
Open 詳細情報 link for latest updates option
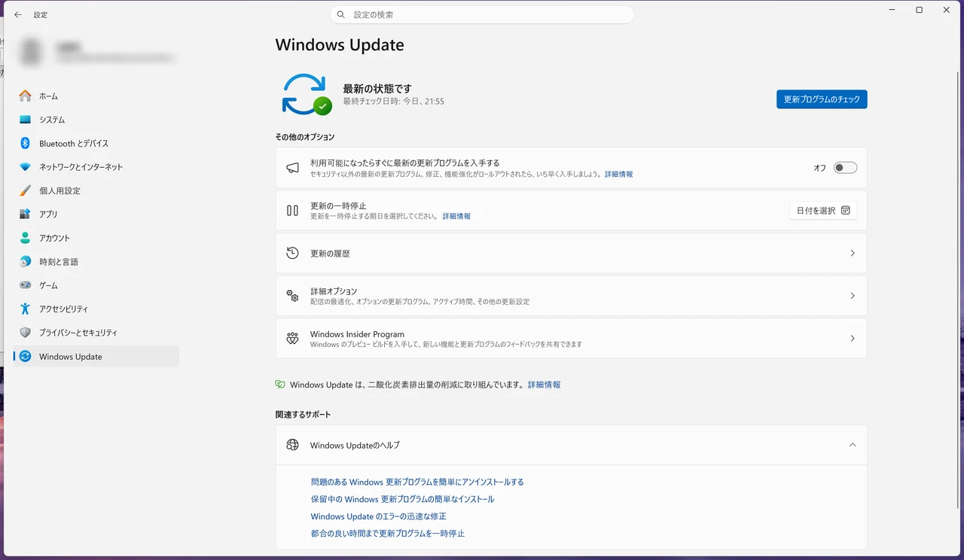point(618,174)
